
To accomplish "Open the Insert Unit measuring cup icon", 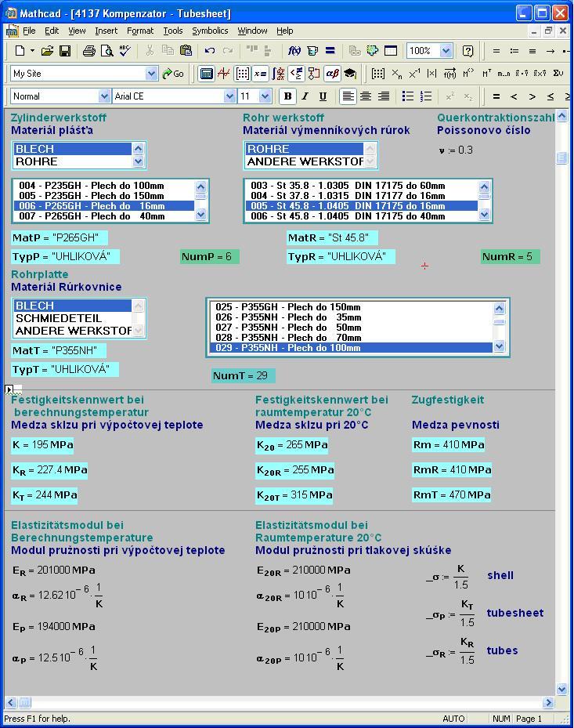I will tap(312, 51).
